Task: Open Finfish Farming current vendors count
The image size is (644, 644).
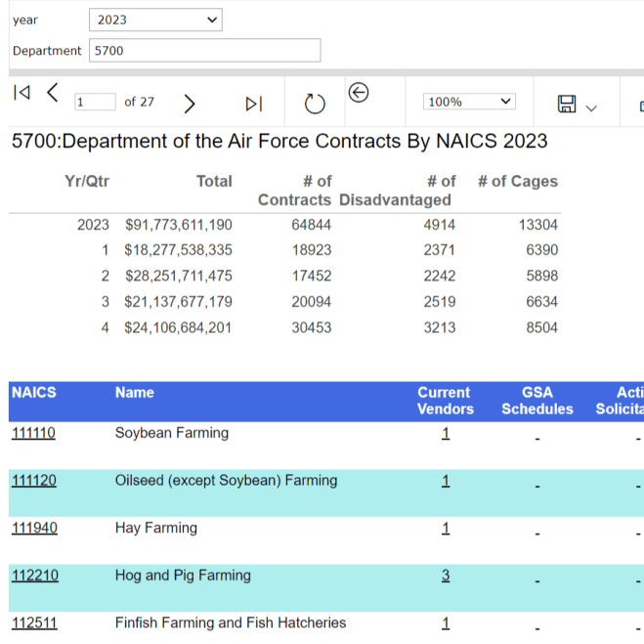Action: 446,623
